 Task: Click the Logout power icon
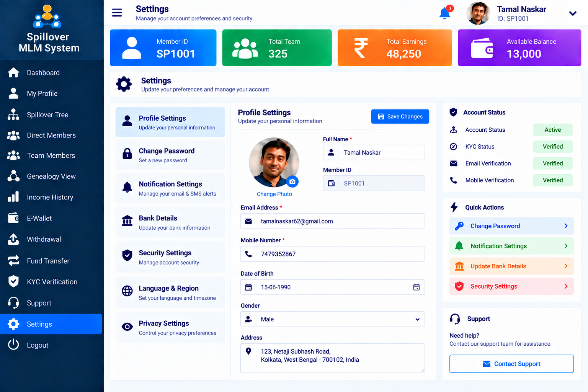13,345
